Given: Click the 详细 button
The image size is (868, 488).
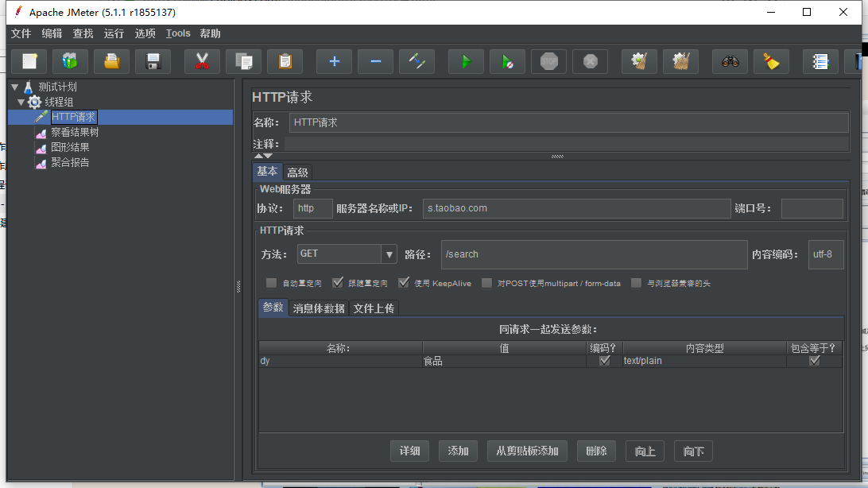Looking at the screenshot, I should [409, 451].
